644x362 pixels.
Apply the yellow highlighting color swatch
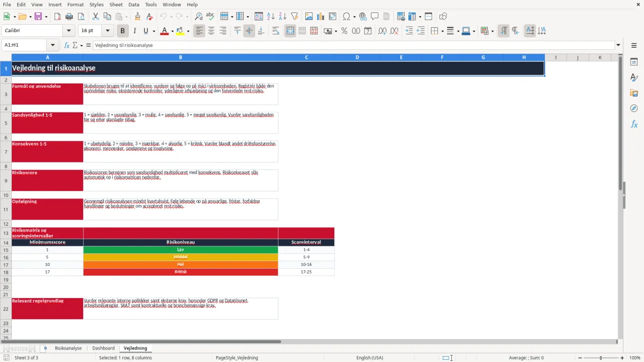[180, 31]
